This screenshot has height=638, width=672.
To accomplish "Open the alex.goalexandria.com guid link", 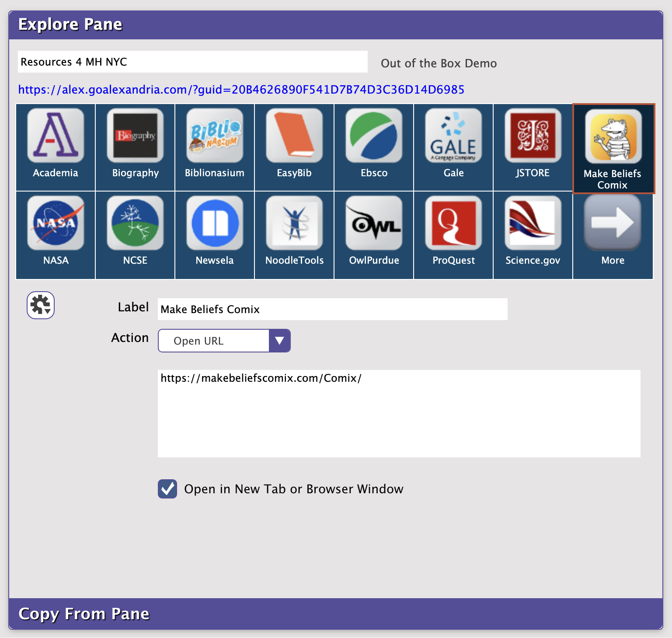I will click(x=241, y=90).
